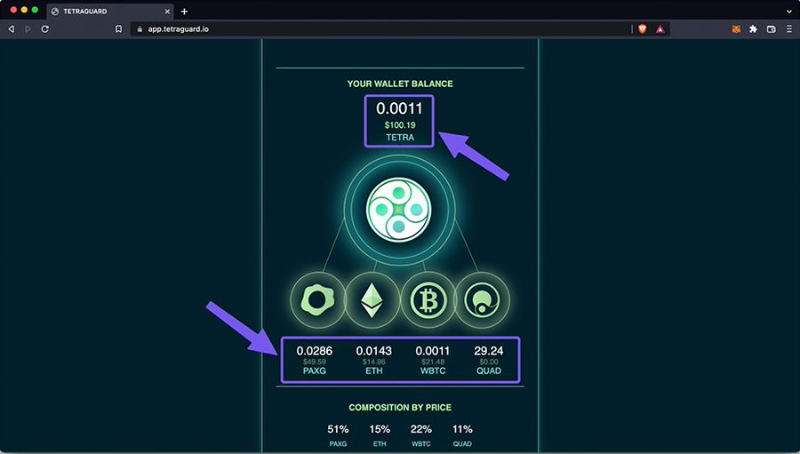
Task: Click the yellow macOS minimize button
Action: point(24,10)
